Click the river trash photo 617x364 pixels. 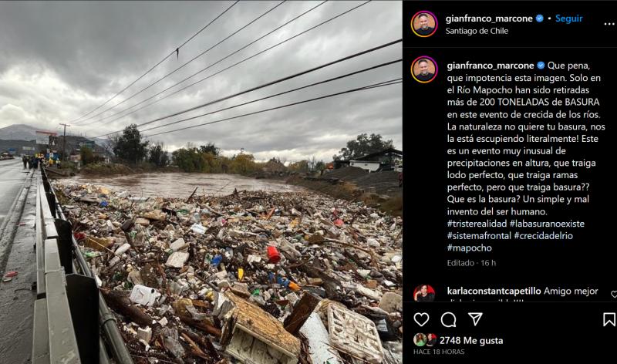201,182
